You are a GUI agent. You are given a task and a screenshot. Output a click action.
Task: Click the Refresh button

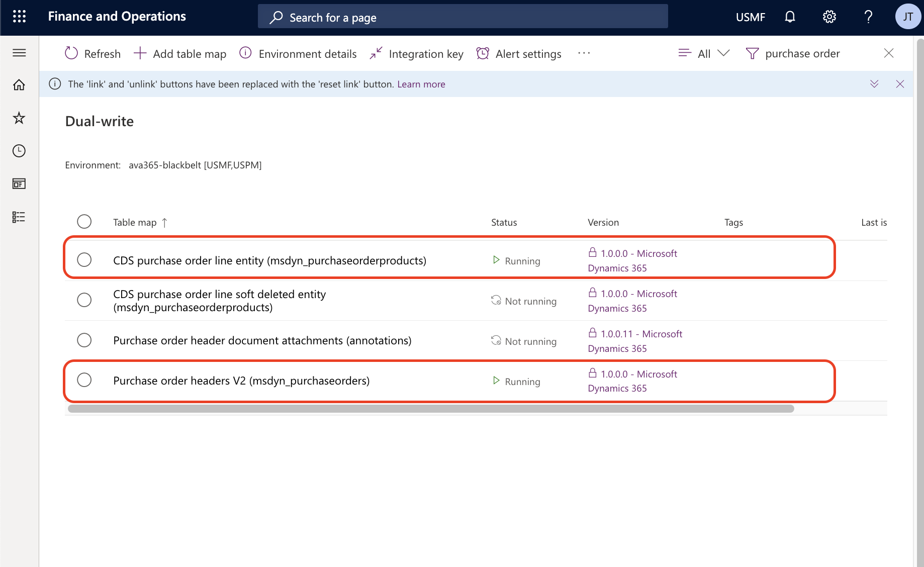[93, 53]
